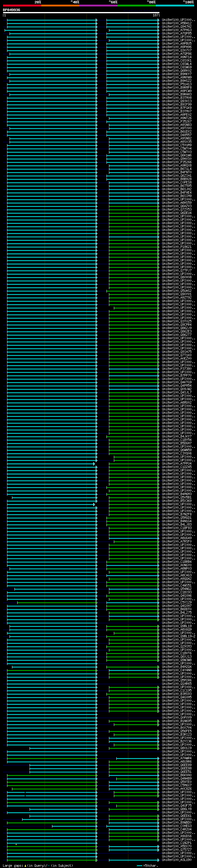The height and width of the screenshot is (868, 197).
Task: Select hit label UniRef100_A7QP86
Action: click(177, 54)
